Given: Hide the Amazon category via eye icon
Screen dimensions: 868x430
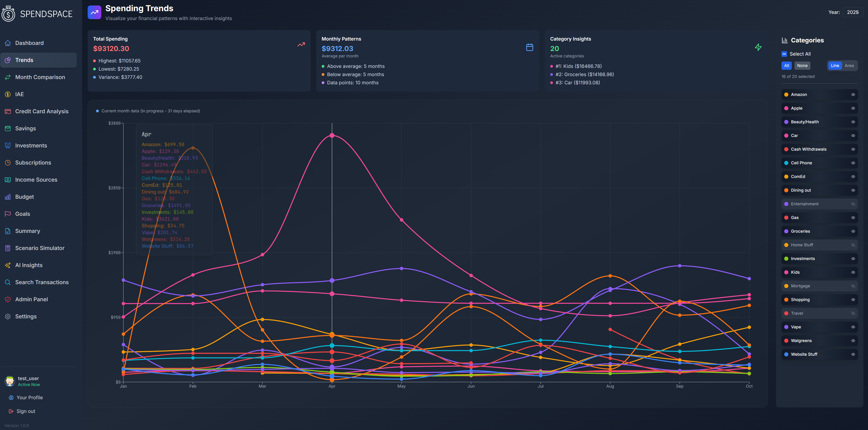Looking at the screenshot, I should pyautogui.click(x=853, y=95).
